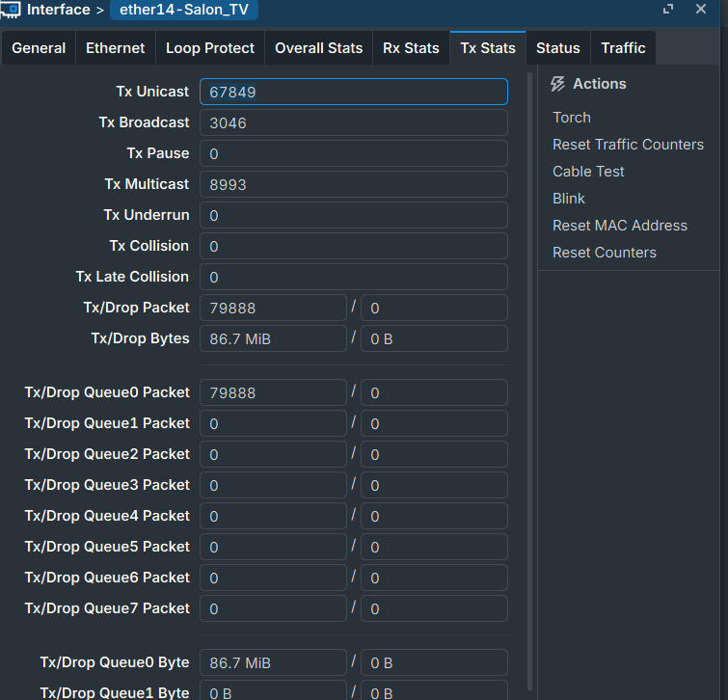This screenshot has height=700, width=728.
Task: Click the Tx Unicast value field
Action: pos(354,92)
